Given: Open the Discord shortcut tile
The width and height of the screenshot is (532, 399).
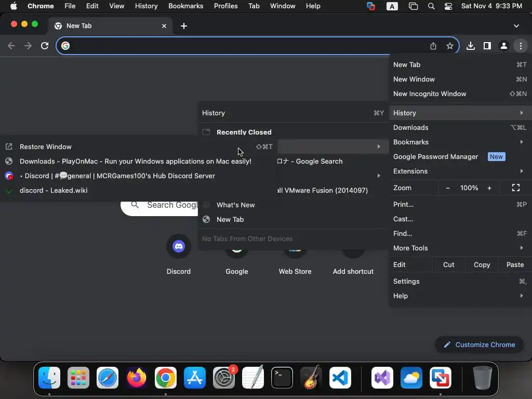Looking at the screenshot, I should tap(179, 255).
